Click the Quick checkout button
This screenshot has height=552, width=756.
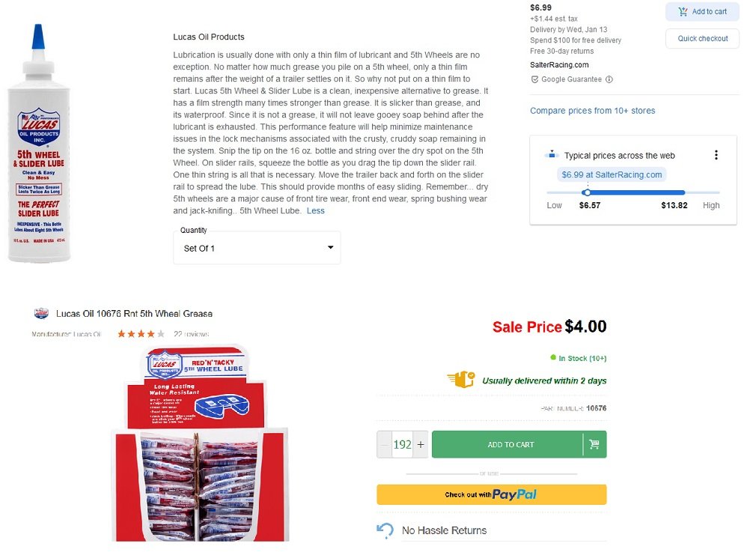[702, 39]
